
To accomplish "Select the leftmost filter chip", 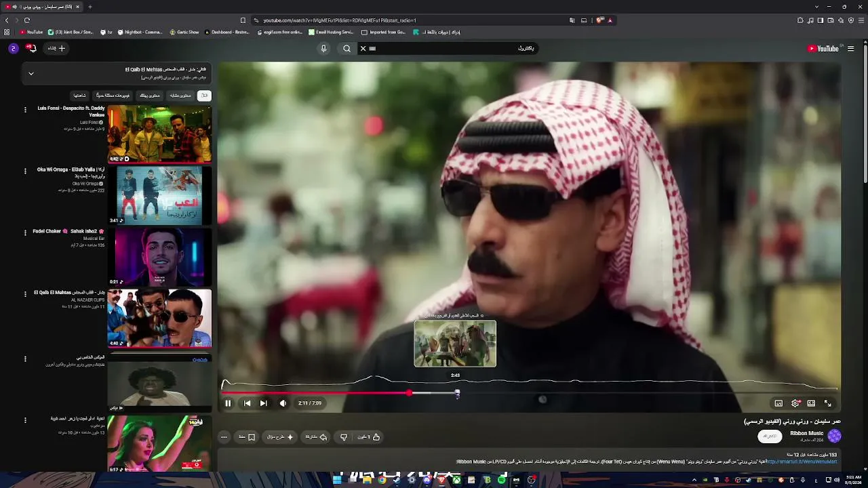I will tap(79, 96).
